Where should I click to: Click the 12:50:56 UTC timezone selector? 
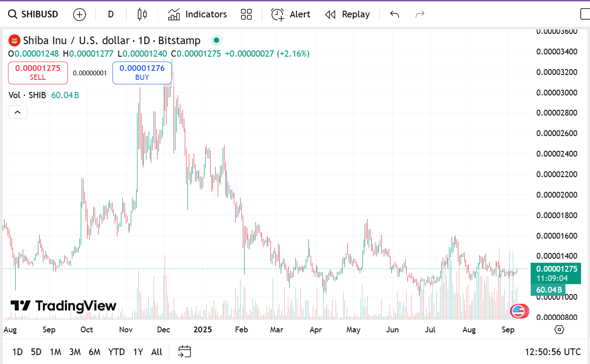(x=553, y=352)
